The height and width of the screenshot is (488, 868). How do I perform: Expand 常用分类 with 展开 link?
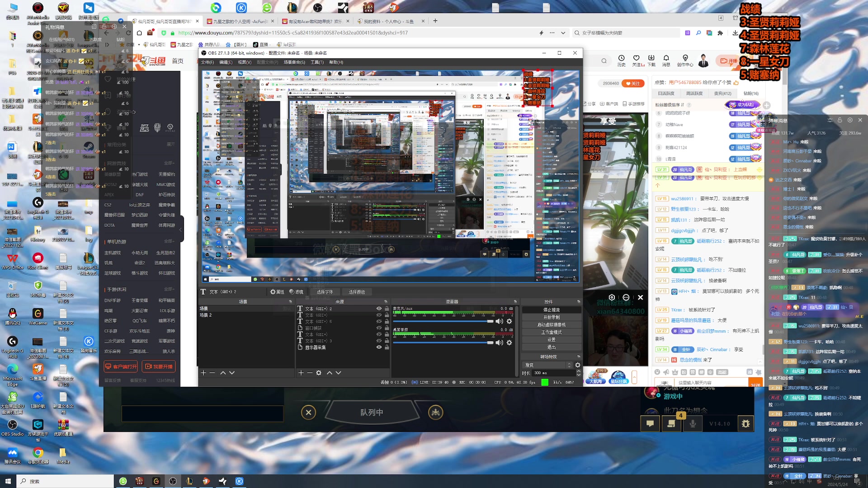[170, 145]
